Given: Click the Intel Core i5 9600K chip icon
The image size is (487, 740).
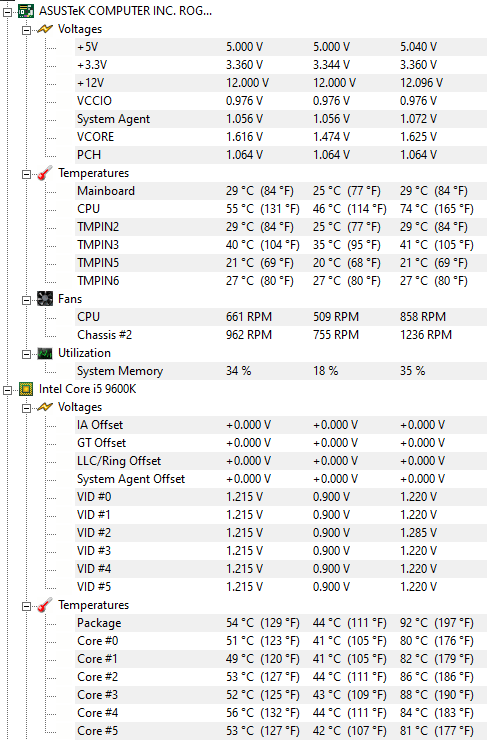Looking at the screenshot, I should 26,389.
